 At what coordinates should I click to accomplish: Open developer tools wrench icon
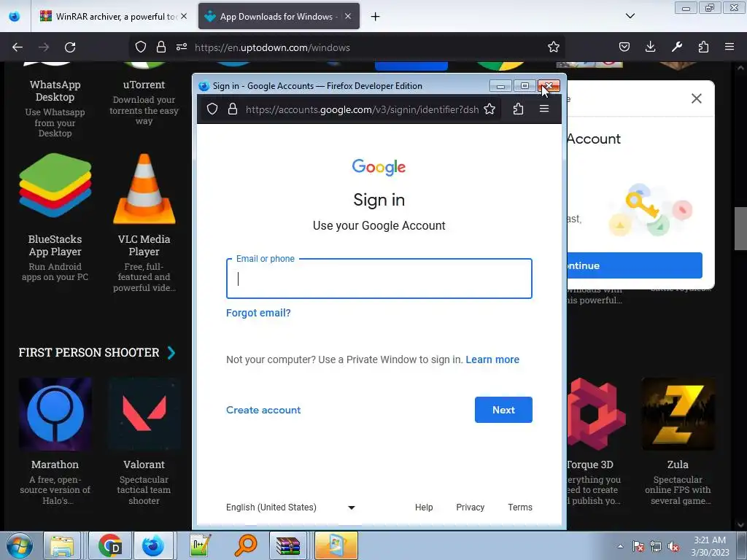point(676,47)
